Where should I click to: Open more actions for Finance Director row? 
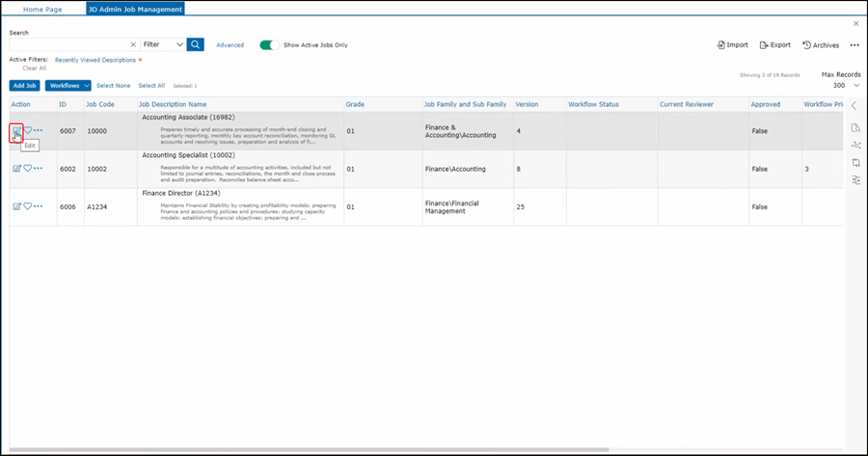[x=39, y=205]
